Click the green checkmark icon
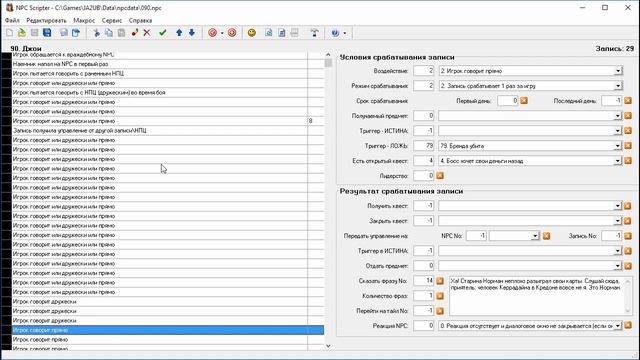 [x=162, y=33]
